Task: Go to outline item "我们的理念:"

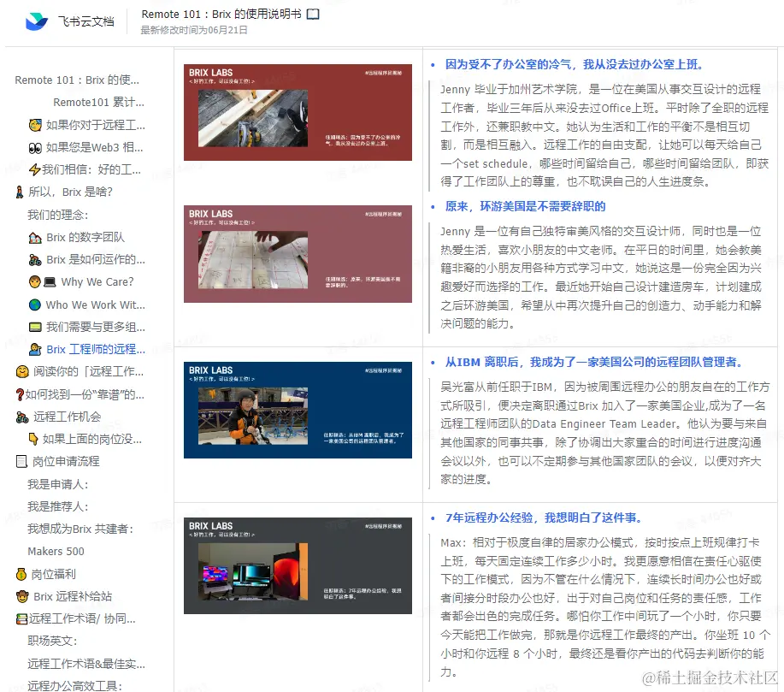Action: 58,216
